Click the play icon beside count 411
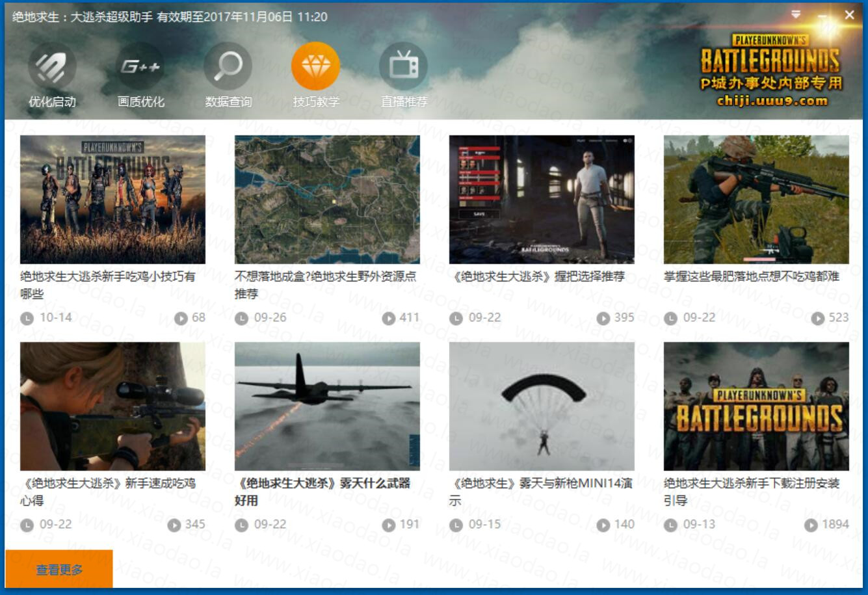868x595 pixels. [389, 318]
